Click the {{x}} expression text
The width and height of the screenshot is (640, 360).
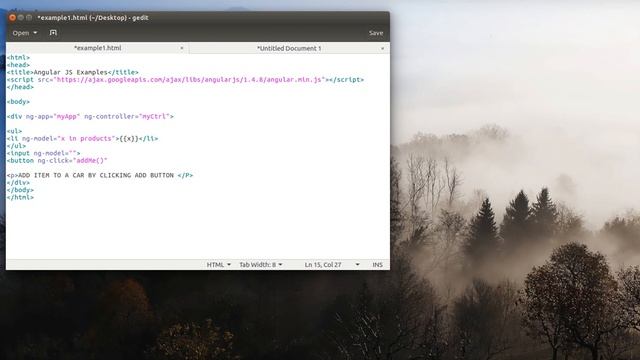click(x=129, y=138)
